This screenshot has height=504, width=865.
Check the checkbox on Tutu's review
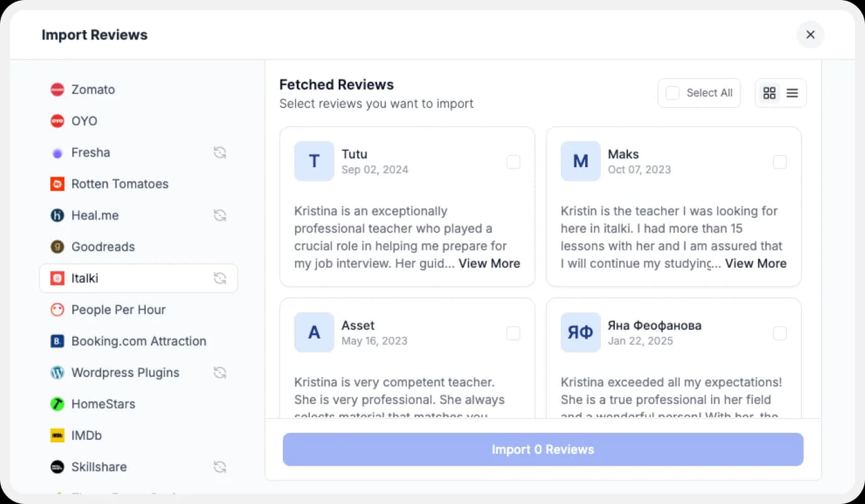click(x=513, y=162)
